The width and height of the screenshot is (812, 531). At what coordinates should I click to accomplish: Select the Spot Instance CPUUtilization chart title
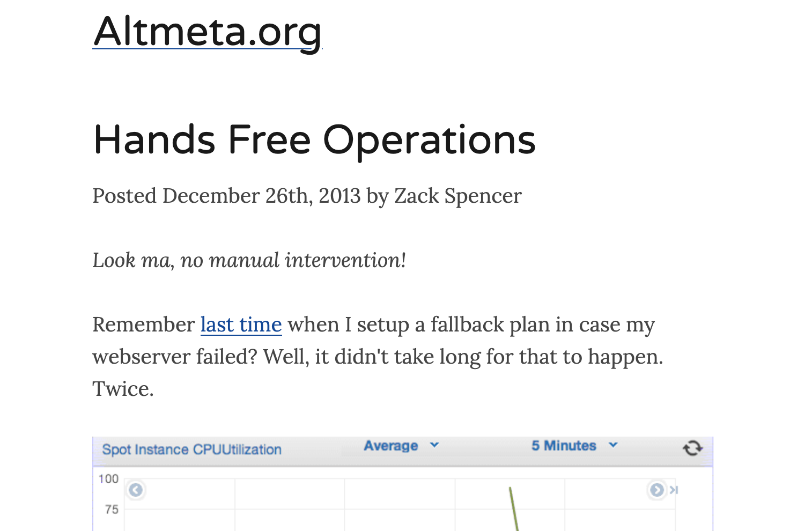pos(191,449)
